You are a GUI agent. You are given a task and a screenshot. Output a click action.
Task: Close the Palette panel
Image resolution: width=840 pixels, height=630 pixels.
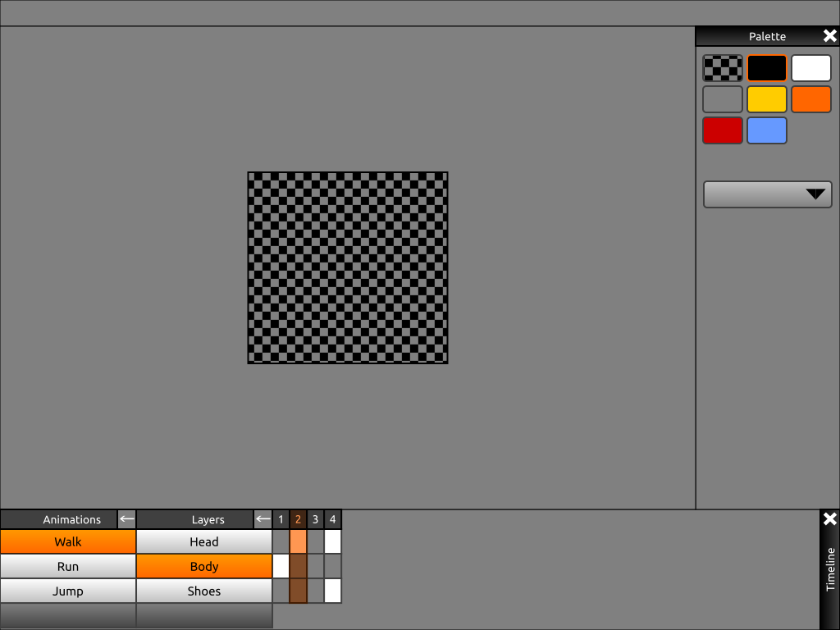pos(830,36)
